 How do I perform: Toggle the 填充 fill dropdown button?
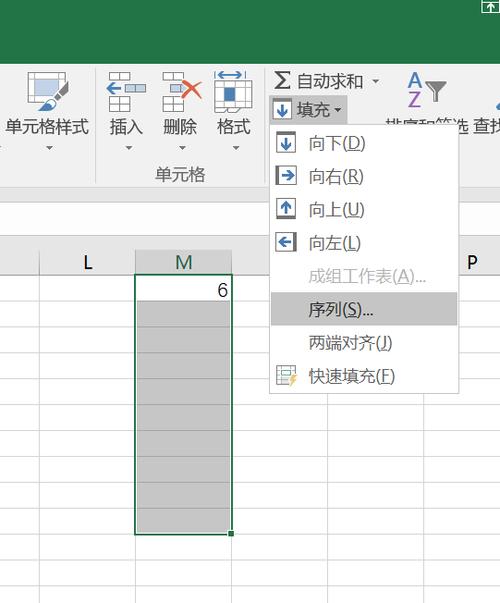[308, 110]
